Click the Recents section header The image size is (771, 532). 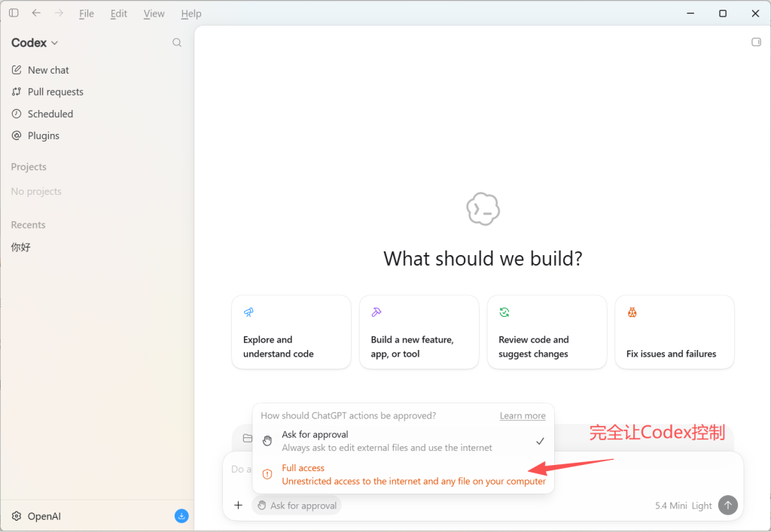click(x=28, y=225)
